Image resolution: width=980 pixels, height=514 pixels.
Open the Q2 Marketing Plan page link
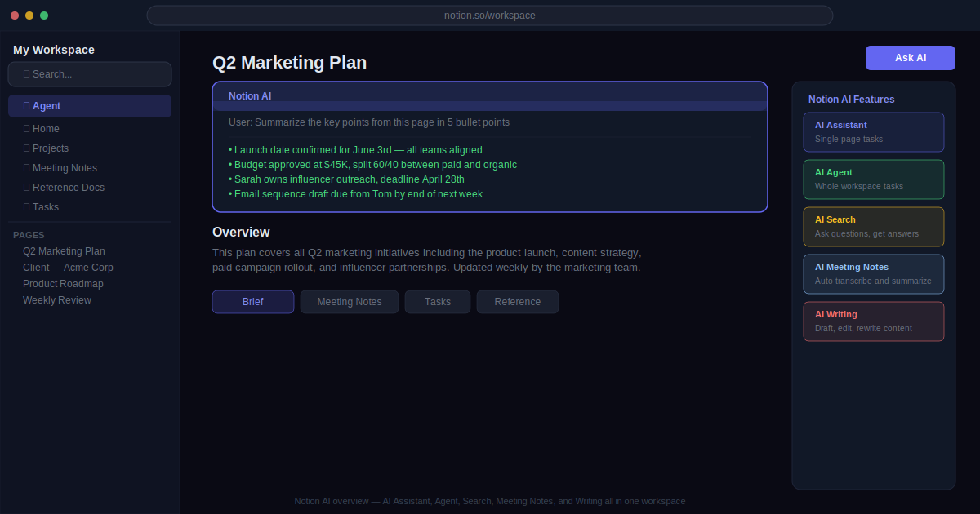(x=64, y=251)
